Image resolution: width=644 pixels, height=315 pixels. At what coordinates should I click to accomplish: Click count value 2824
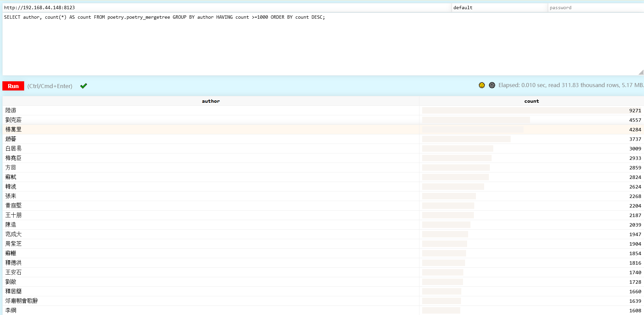tap(635, 177)
